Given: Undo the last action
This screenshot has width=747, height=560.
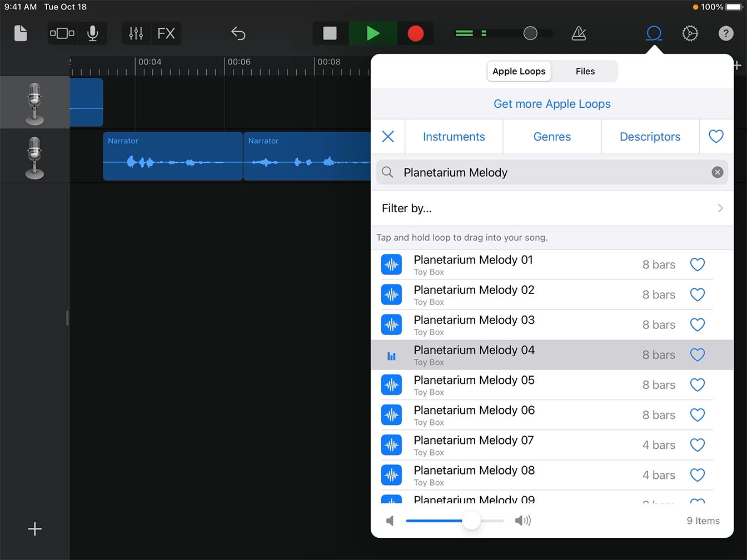Looking at the screenshot, I should coord(238,33).
